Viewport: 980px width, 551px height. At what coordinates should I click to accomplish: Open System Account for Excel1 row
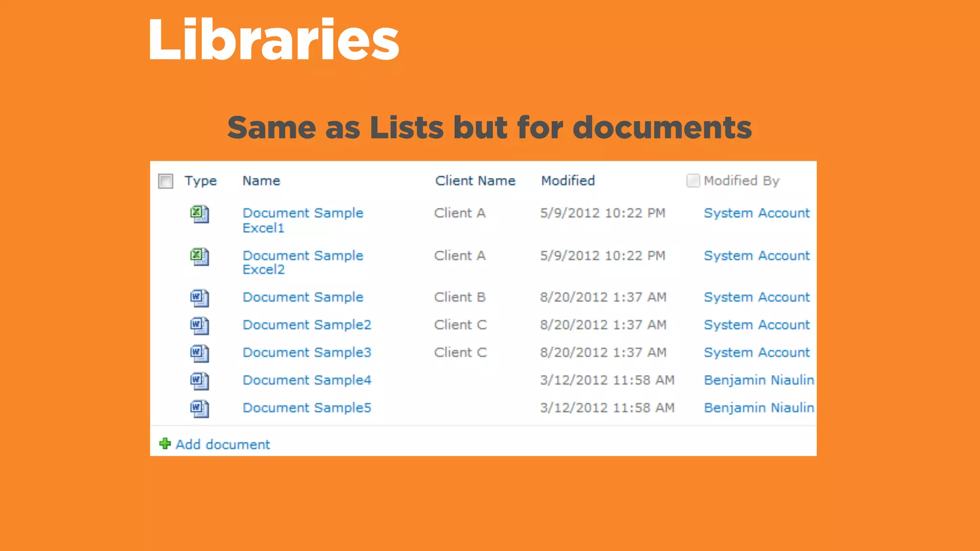coord(757,213)
